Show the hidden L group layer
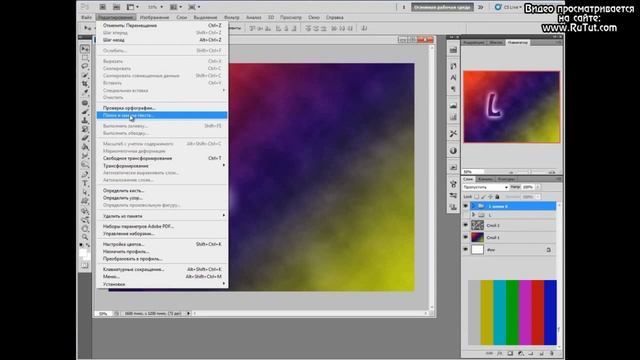 pyautogui.click(x=466, y=215)
